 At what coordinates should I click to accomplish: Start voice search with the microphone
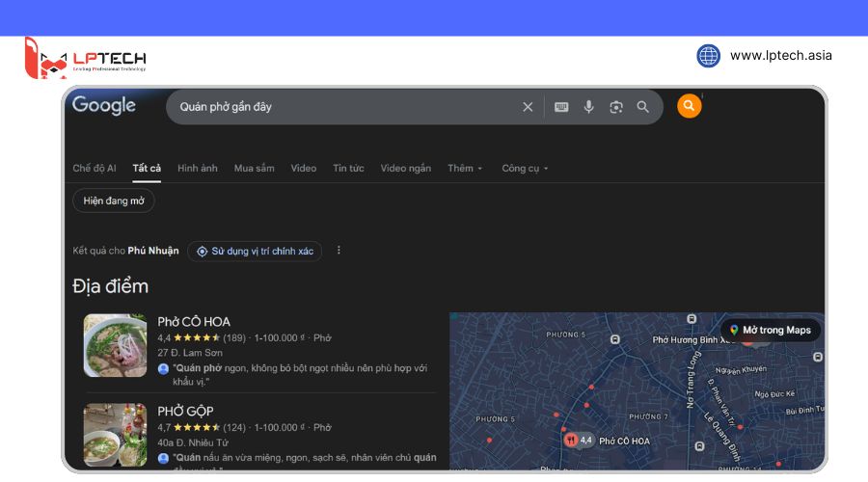588,107
